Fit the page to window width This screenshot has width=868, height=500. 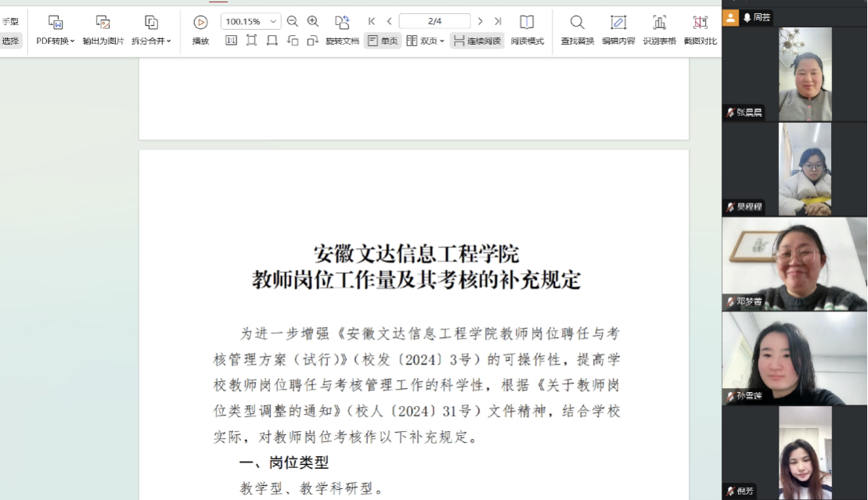(272, 41)
